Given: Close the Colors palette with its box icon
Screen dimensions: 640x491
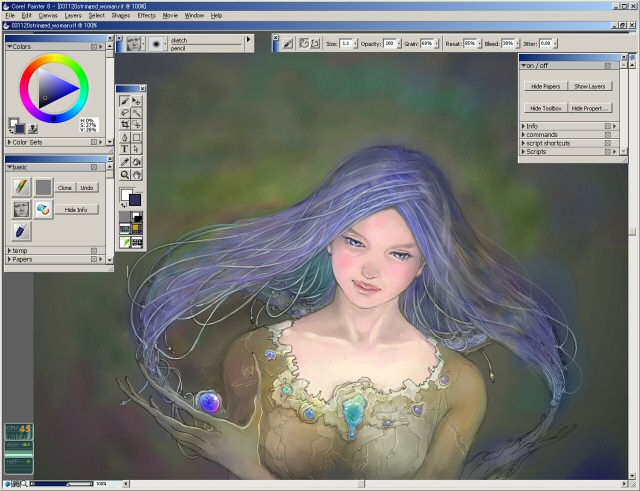Looking at the screenshot, I should point(94,47).
